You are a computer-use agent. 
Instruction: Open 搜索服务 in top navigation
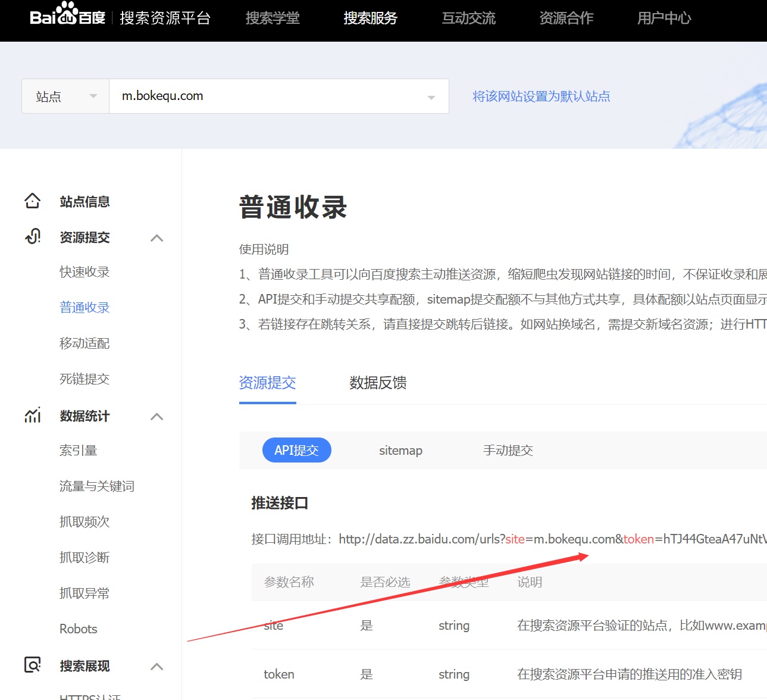(x=371, y=18)
